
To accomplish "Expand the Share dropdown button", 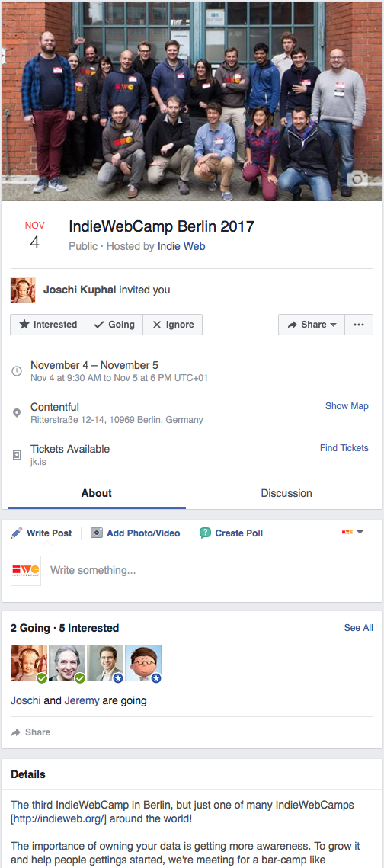I will click(x=312, y=325).
